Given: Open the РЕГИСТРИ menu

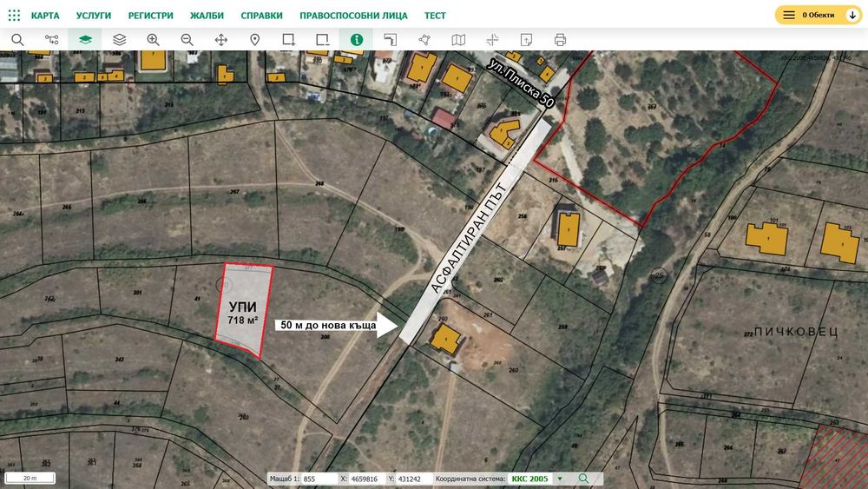Looking at the screenshot, I should click(x=150, y=16).
